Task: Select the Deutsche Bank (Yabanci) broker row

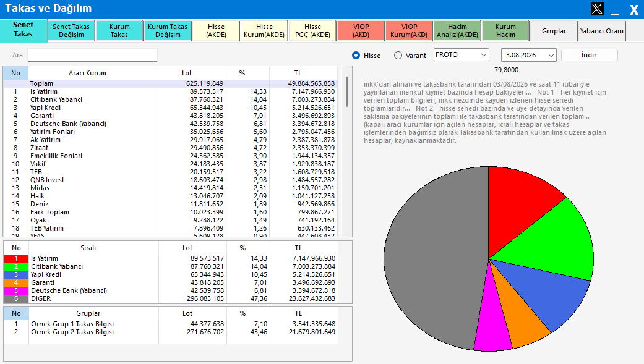Action: coord(171,124)
